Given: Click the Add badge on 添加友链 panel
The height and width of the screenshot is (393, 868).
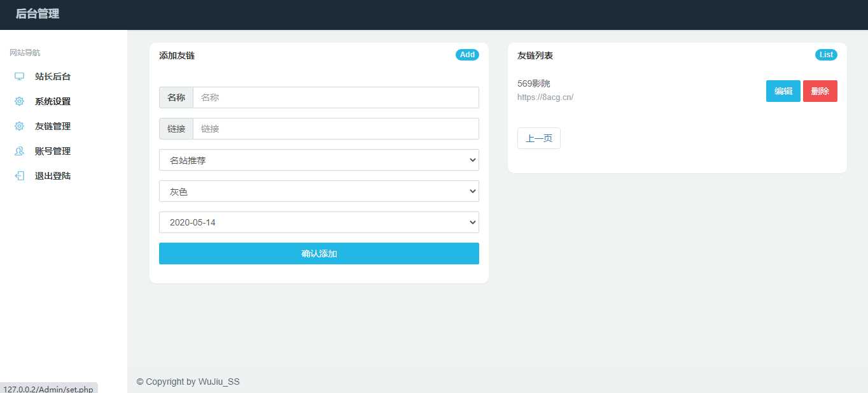Looking at the screenshot, I should (468, 55).
